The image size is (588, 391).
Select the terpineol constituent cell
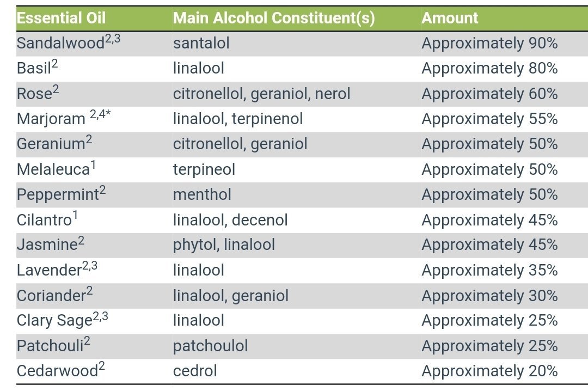pos(204,169)
